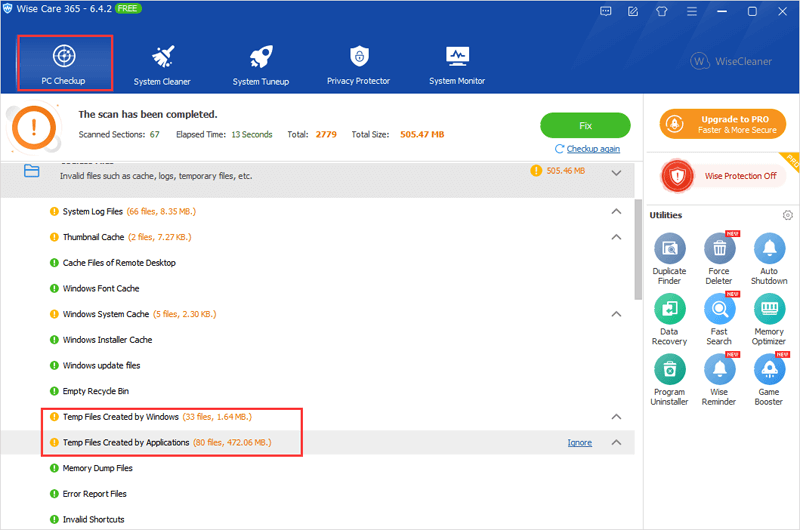Click the Wise Care 365 app icon in title bar
Screen dimensions: 800x530
coord(8,9)
